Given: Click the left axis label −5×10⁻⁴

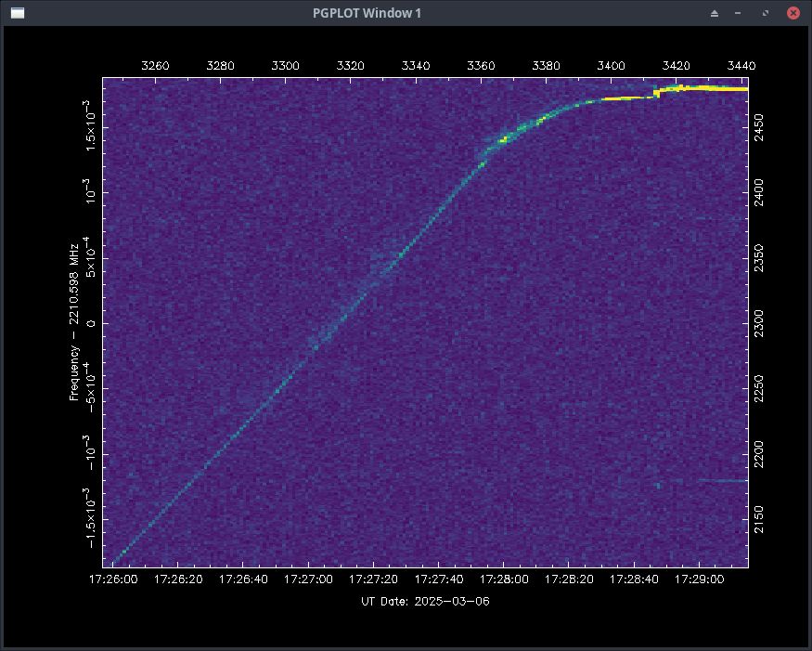Looking at the screenshot, I should click(x=90, y=387).
